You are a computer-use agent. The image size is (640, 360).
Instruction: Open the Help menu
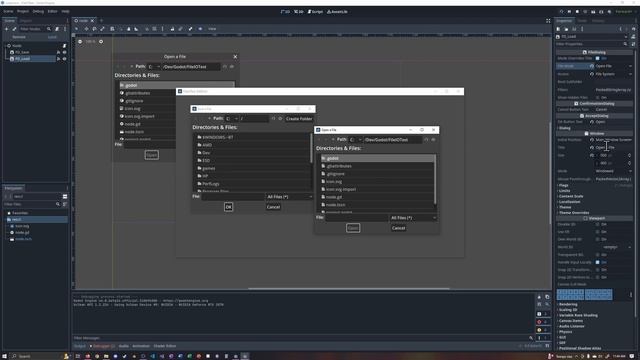(x=65, y=11)
